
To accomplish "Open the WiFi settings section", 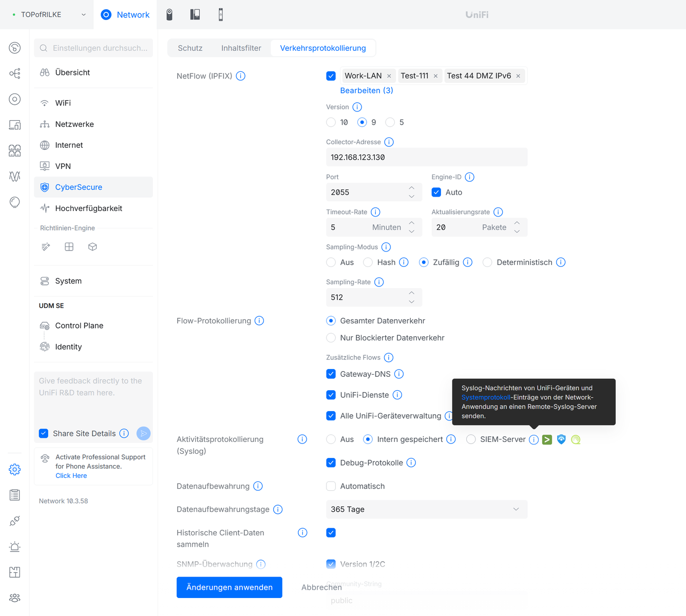I will coord(93,103).
